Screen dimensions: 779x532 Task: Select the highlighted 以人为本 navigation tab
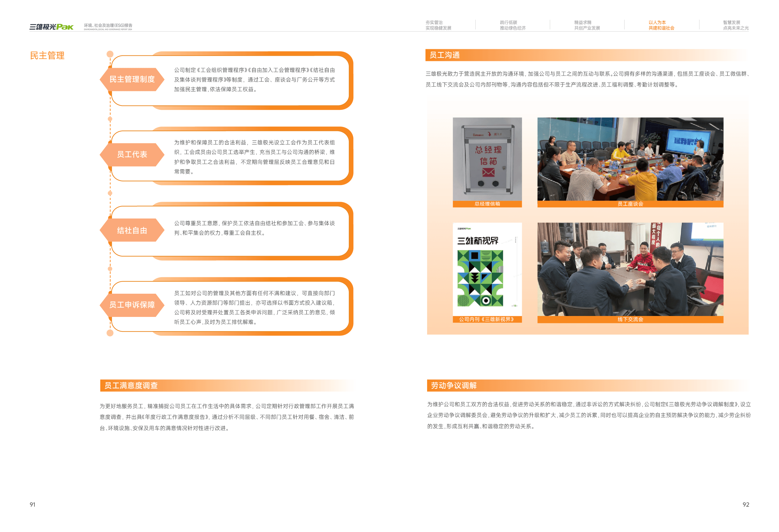click(x=661, y=25)
